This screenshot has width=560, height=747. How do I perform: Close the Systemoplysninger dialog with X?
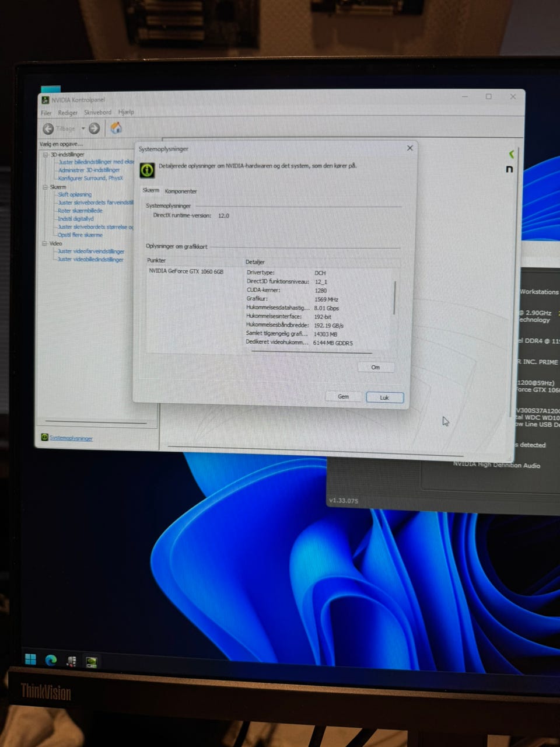pos(409,148)
